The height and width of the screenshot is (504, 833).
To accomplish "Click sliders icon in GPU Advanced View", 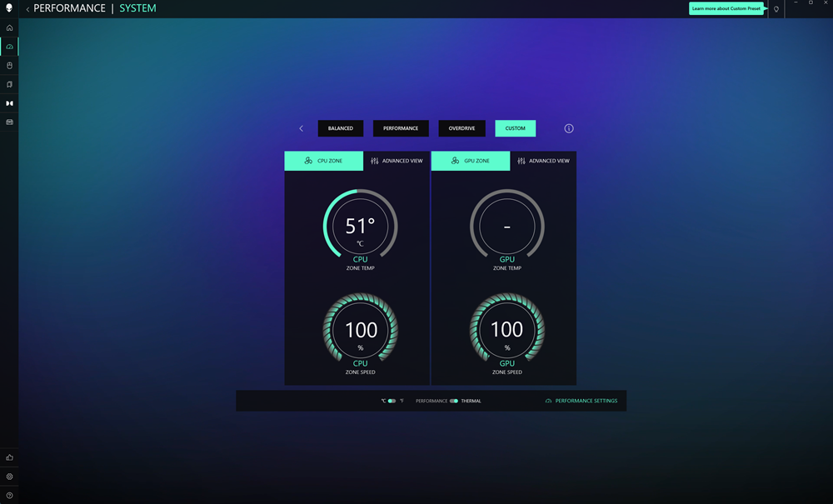I will pos(521,161).
